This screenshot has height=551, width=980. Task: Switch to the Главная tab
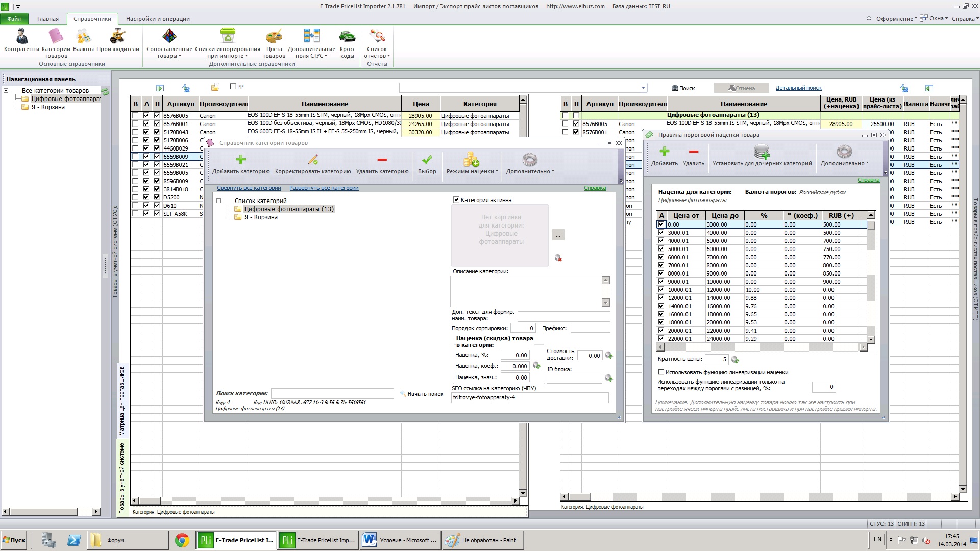(48, 19)
